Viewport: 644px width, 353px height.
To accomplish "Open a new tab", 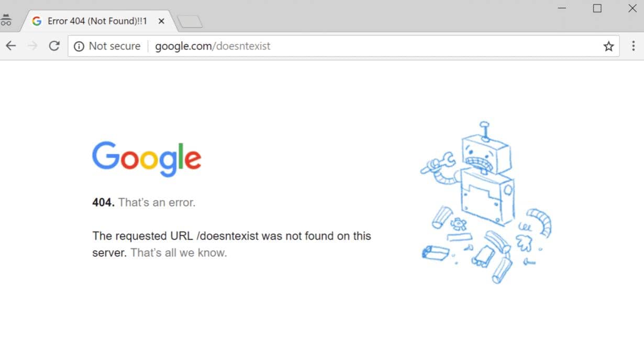I will (190, 21).
